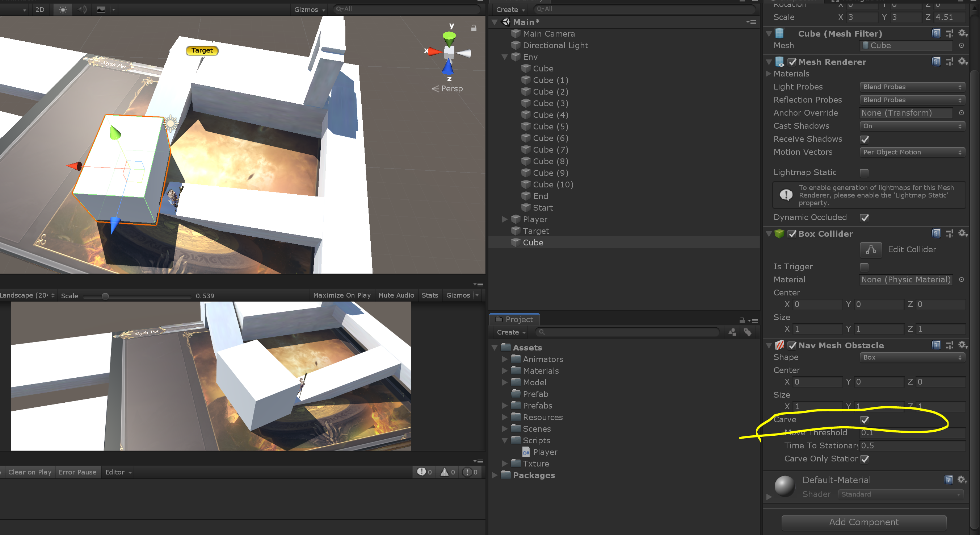This screenshot has height=535, width=980.
Task: Open Mesh Renderer help reference icon
Action: coord(936,62)
